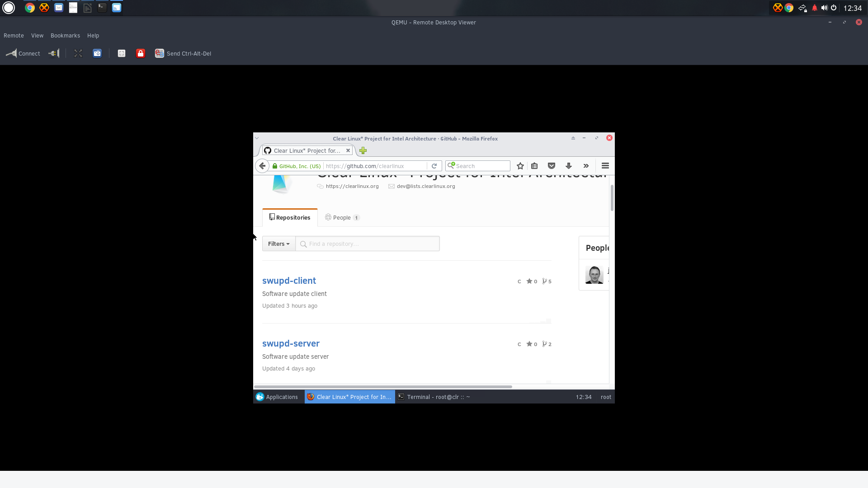Open the swupd-server repository link
The image size is (868, 488).
pos(291,343)
